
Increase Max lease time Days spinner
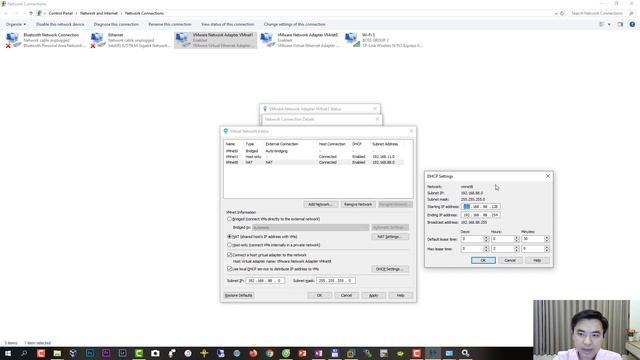pyautogui.click(x=486, y=247)
